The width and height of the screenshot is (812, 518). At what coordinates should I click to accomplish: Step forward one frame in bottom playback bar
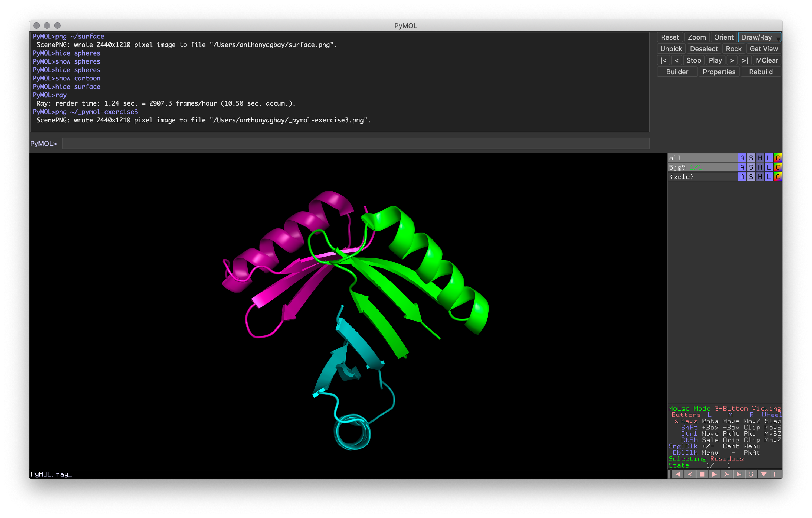[x=727, y=474]
